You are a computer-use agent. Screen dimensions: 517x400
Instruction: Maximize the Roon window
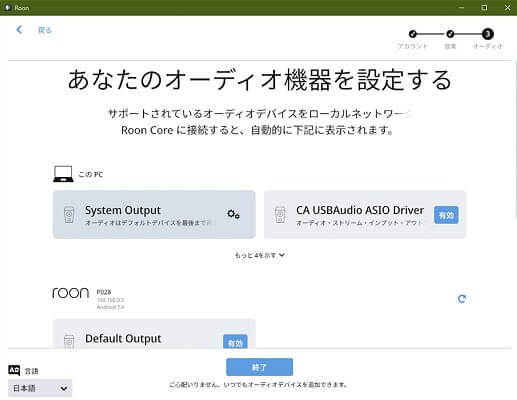click(x=484, y=8)
